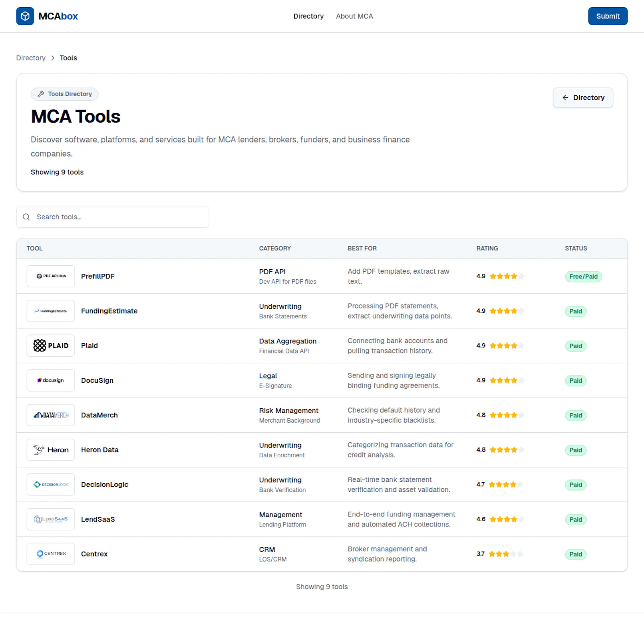The image size is (644, 644).
Task: Open the PrefillPDF tool name
Action: pyautogui.click(x=98, y=276)
